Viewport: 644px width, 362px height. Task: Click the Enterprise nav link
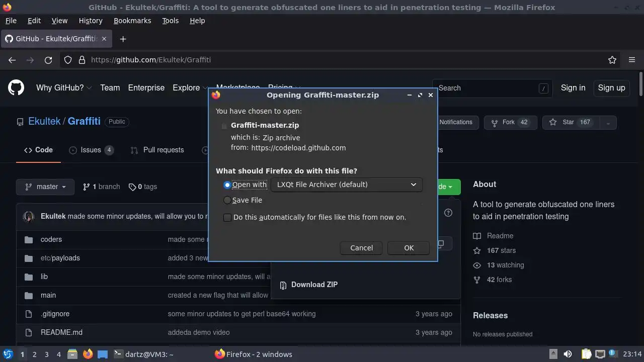click(x=146, y=87)
